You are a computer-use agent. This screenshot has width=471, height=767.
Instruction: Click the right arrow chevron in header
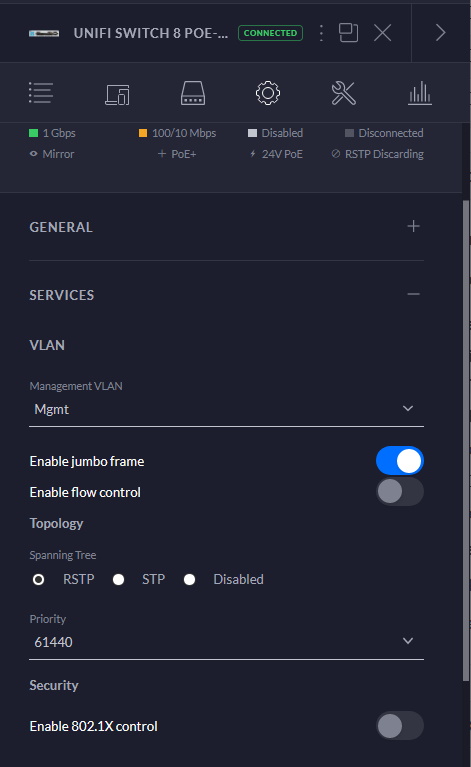(441, 33)
